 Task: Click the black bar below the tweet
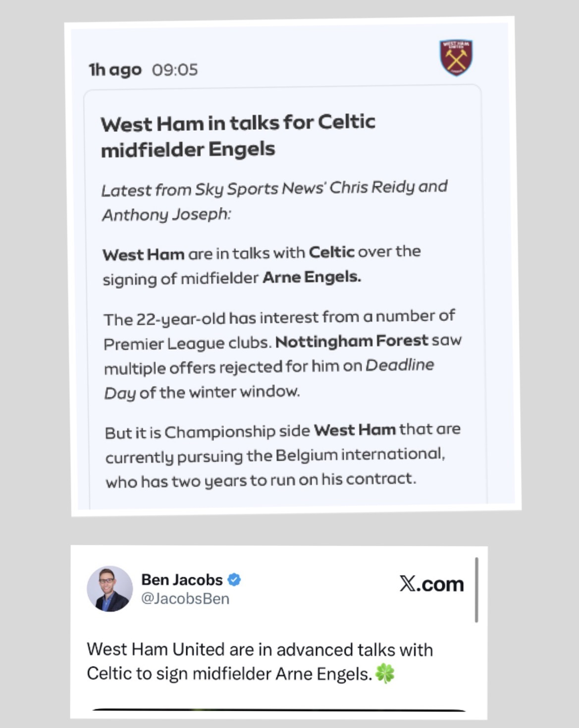tap(279, 710)
